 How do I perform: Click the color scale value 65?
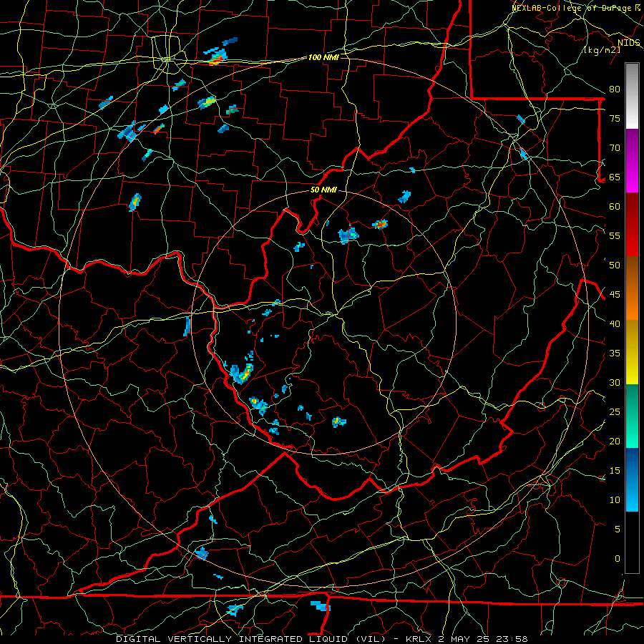[615, 177]
